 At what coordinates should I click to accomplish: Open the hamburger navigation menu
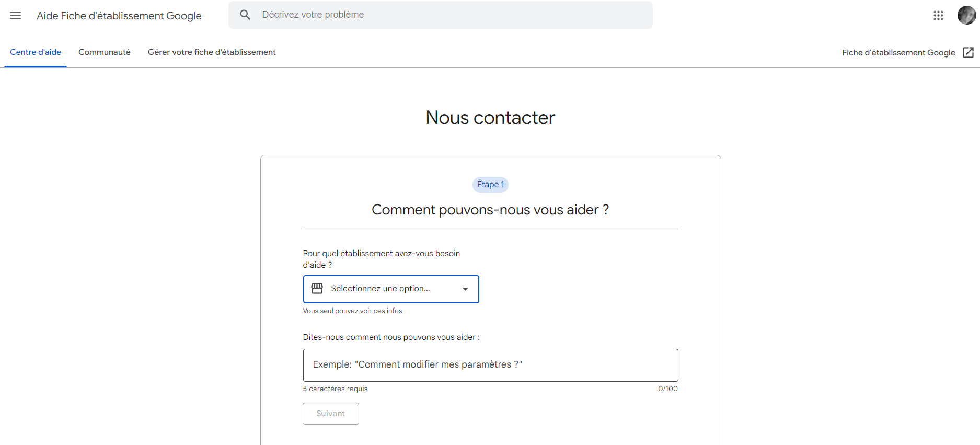15,15
